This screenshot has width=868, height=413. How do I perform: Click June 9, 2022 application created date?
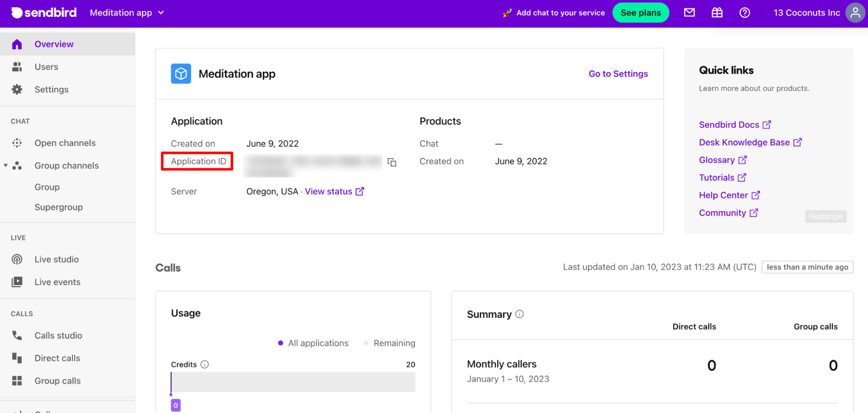[272, 143]
